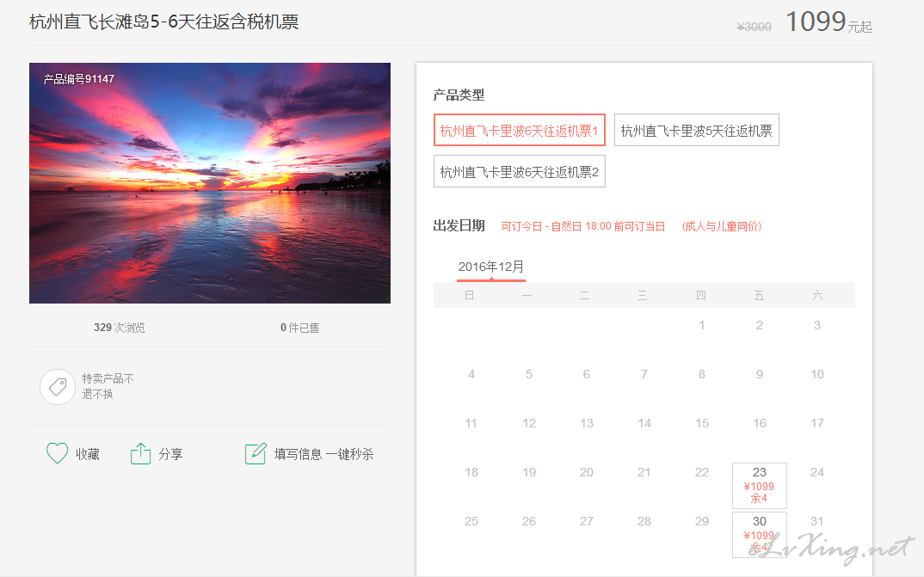Click the 产品类型 heading

[x=459, y=95]
